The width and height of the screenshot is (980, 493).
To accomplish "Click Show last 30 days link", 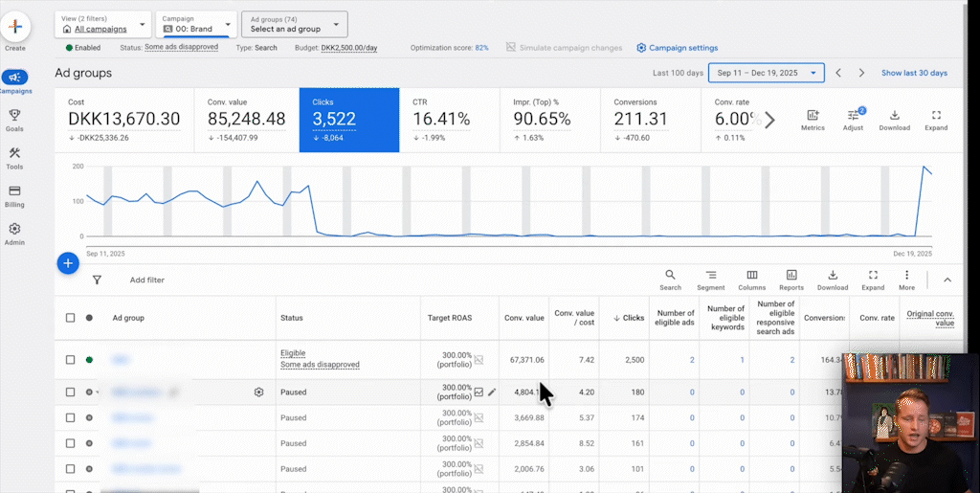I will tap(914, 73).
